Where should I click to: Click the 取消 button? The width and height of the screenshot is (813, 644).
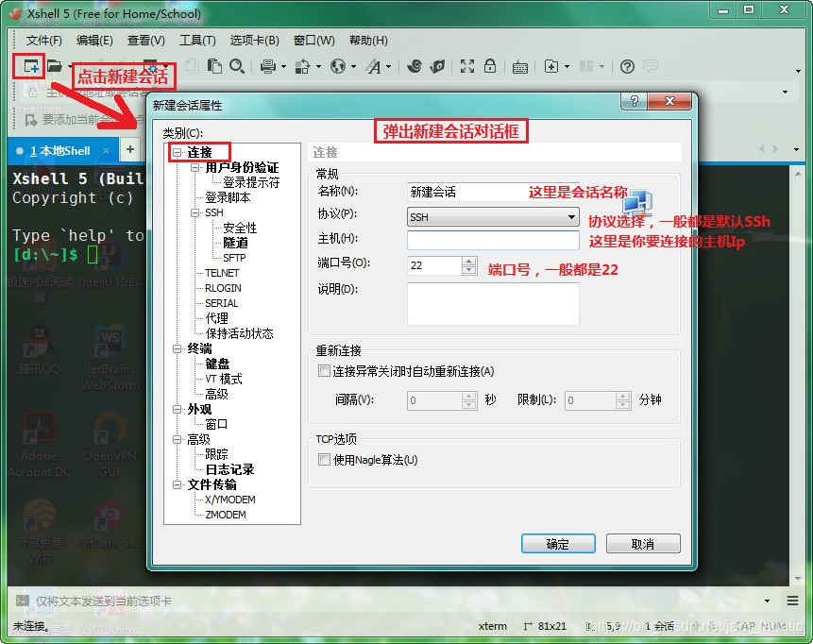point(643,543)
